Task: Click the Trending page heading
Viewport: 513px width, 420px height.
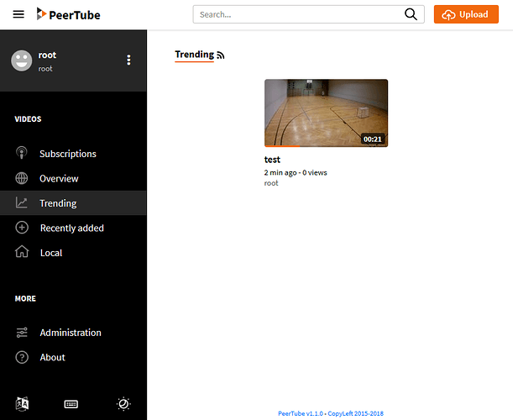Action: point(194,55)
